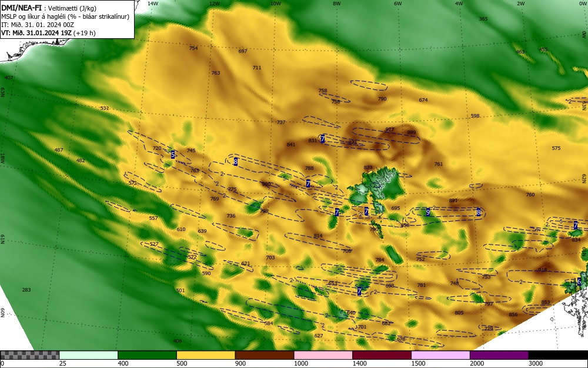Select the 10W longitude label

[x=276, y=4]
